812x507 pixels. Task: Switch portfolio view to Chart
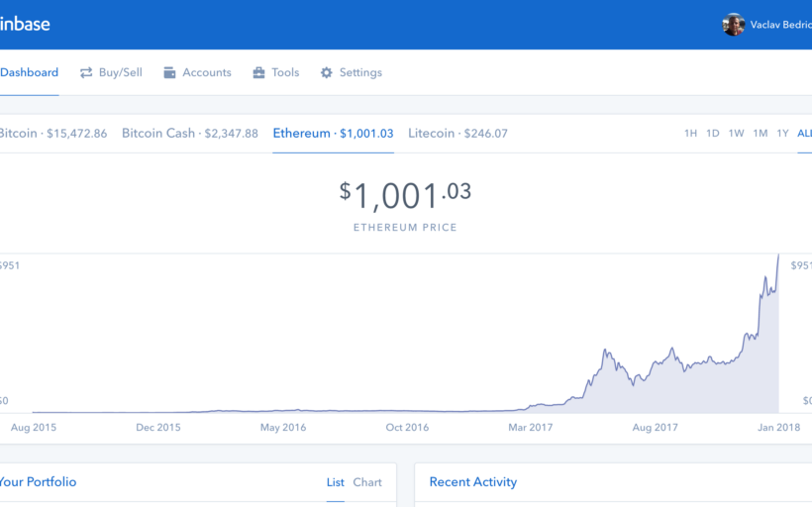[367, 482]
